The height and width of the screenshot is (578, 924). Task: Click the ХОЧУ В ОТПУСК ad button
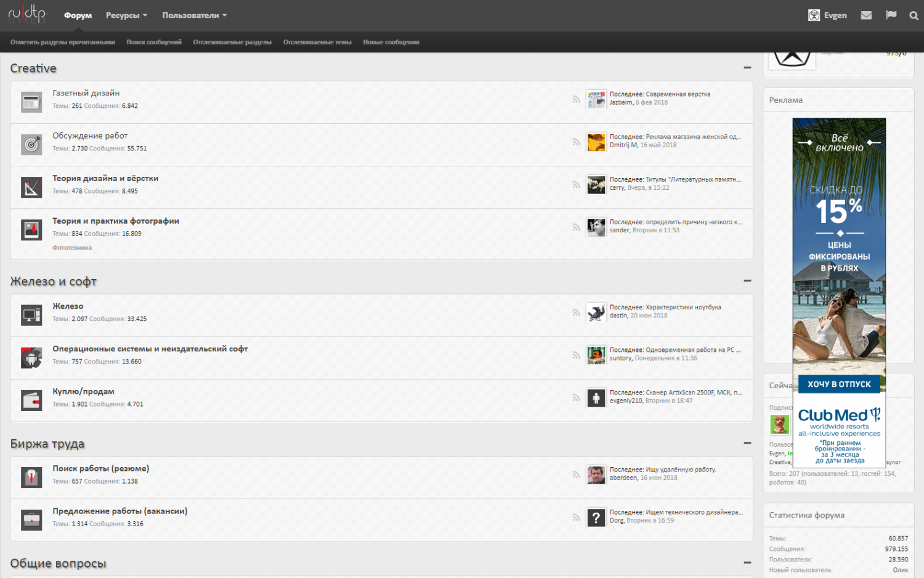(839, 384)
